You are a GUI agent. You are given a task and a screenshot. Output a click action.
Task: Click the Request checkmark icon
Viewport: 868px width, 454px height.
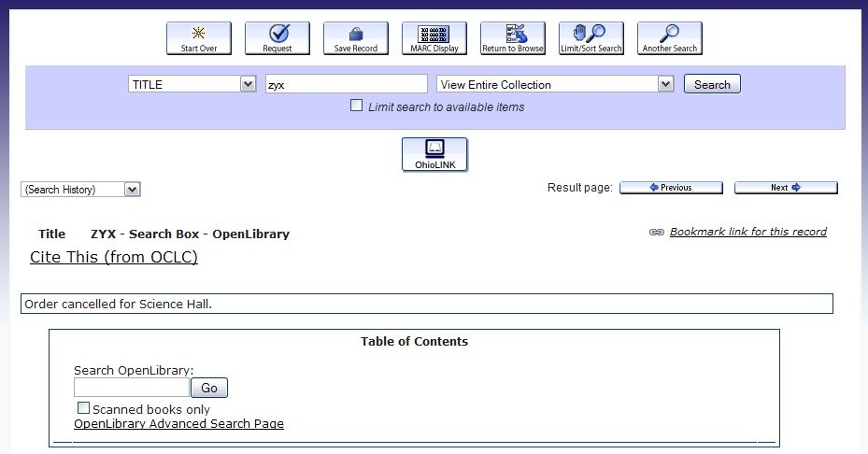(277, 38)
